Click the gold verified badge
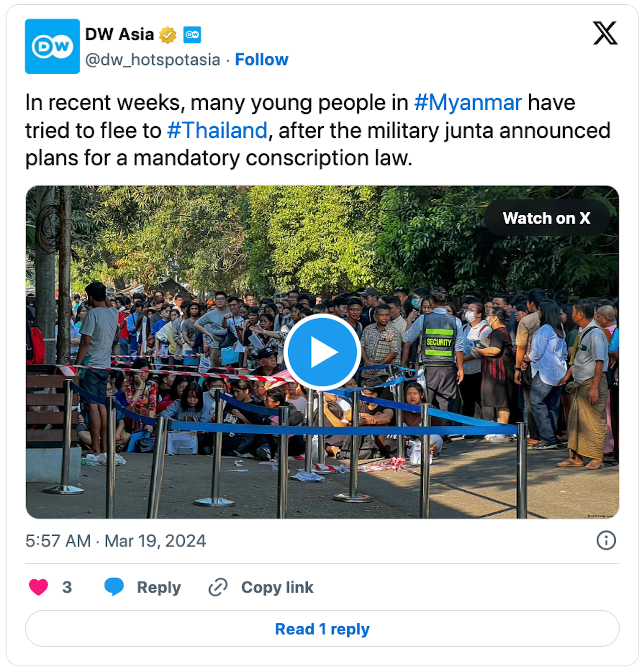 168,35
